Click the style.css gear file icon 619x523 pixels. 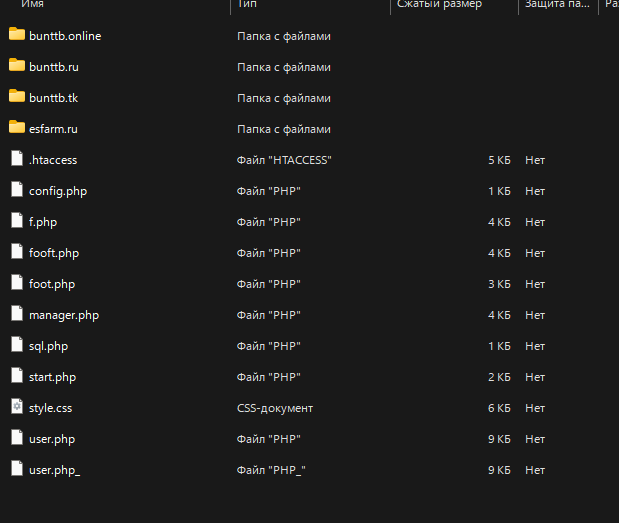coord(16,407)
